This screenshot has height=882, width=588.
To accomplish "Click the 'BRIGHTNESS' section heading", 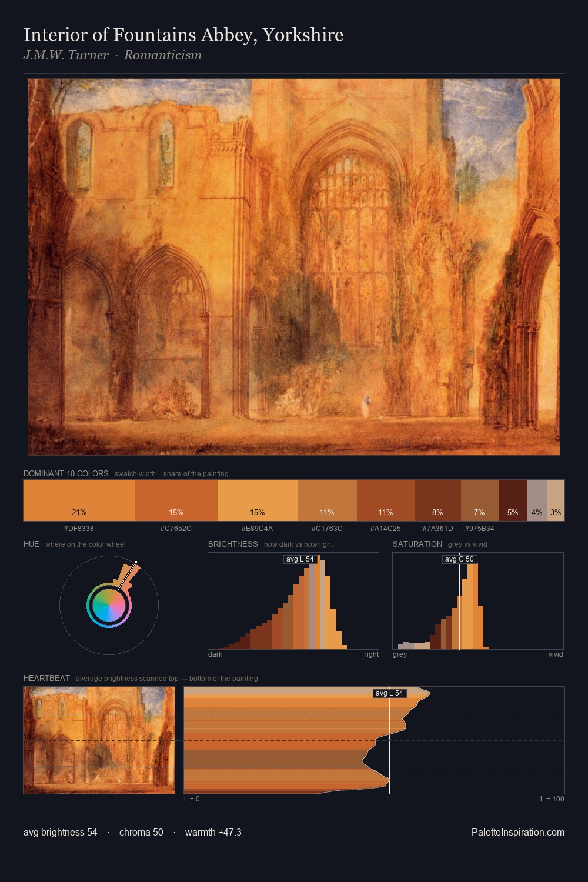I will click(x=233, y=544).
